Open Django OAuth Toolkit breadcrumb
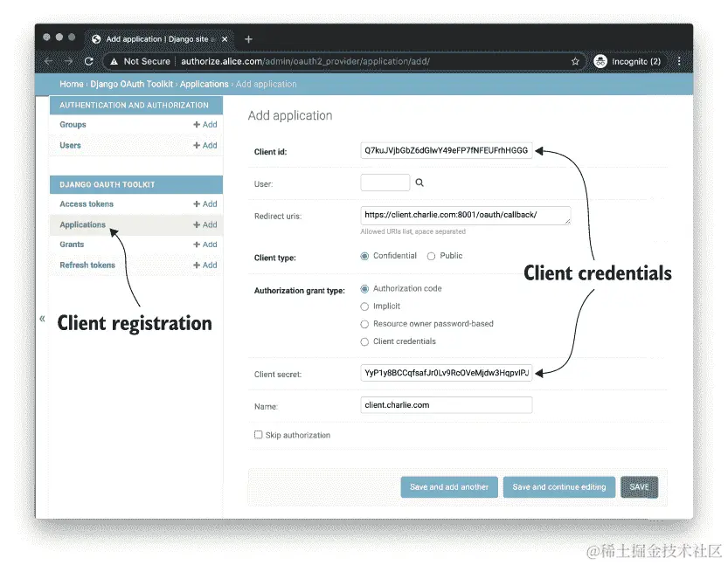 pyautogui.click(x=131, y=84)
